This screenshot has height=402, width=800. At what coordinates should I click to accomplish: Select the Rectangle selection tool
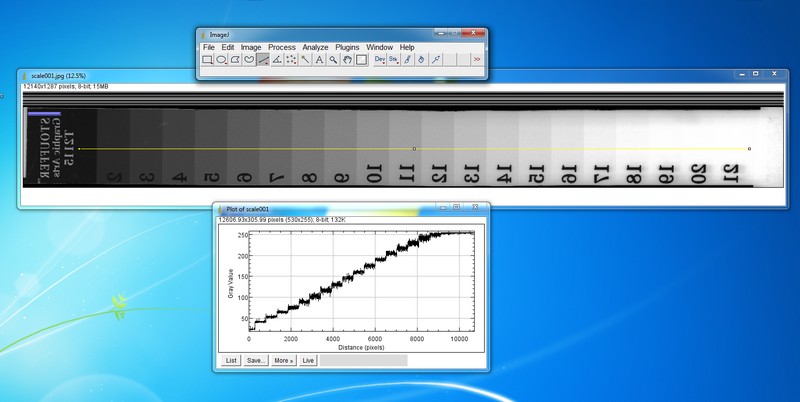(207, 60)
